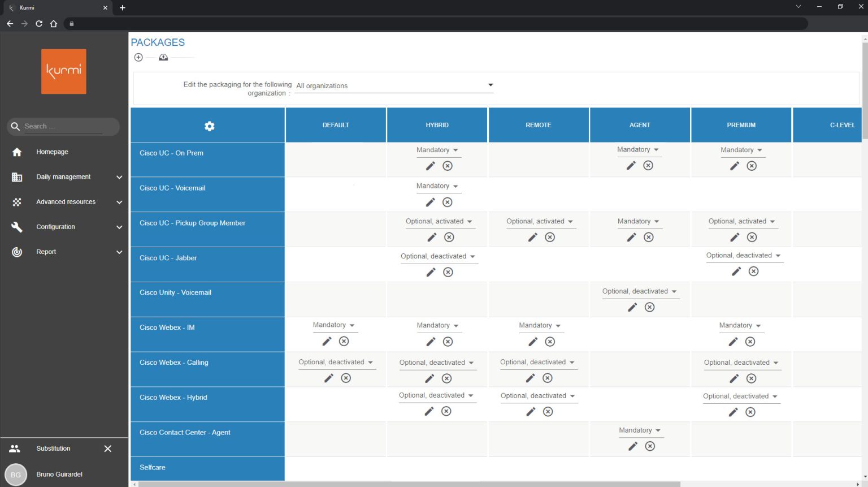Click the PACKAGES heading link
The width and height of the screenshot is (868, 487).
(x=158, y=42)
